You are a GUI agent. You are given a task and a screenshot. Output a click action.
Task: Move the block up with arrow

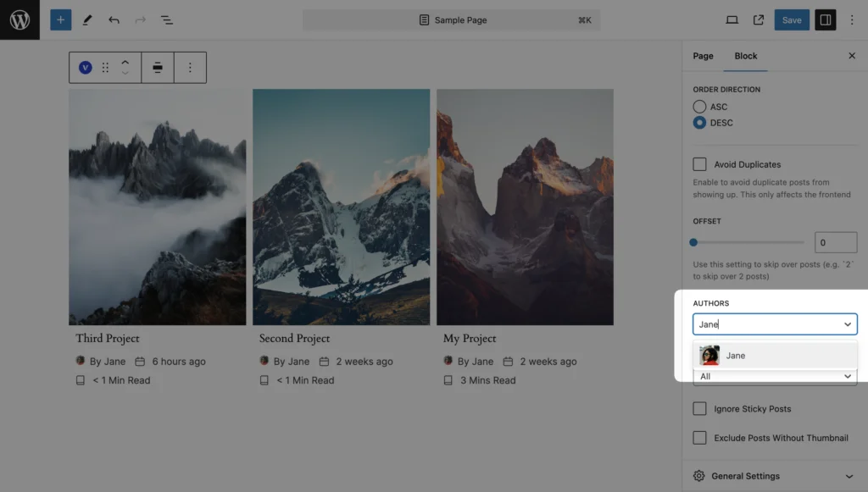click(125, 62)
